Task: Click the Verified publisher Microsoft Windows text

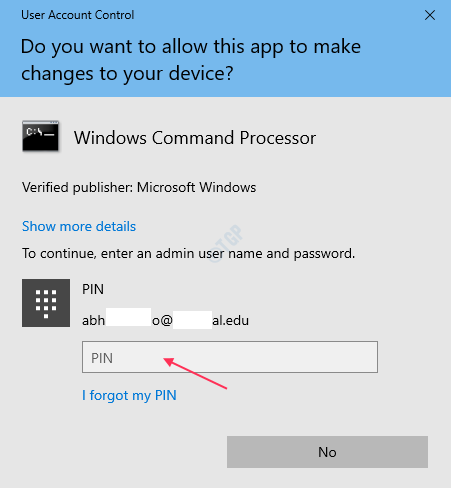Action: coord(139,187)
